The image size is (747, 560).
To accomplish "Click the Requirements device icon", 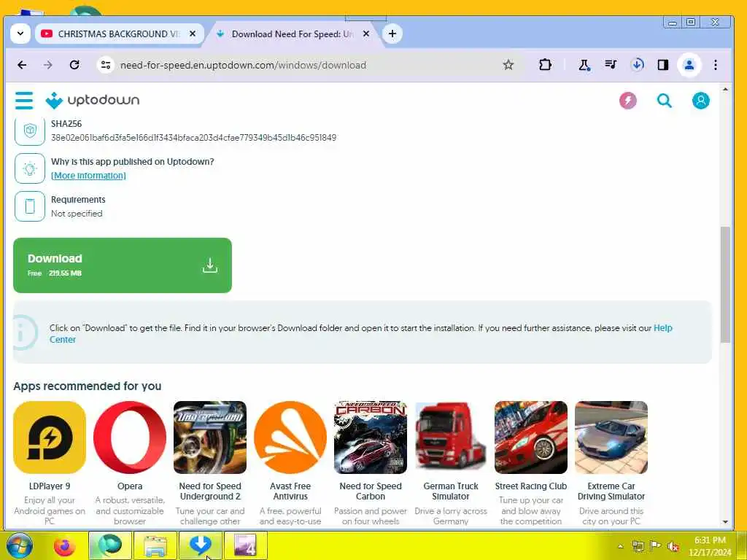I will (29, 206).
